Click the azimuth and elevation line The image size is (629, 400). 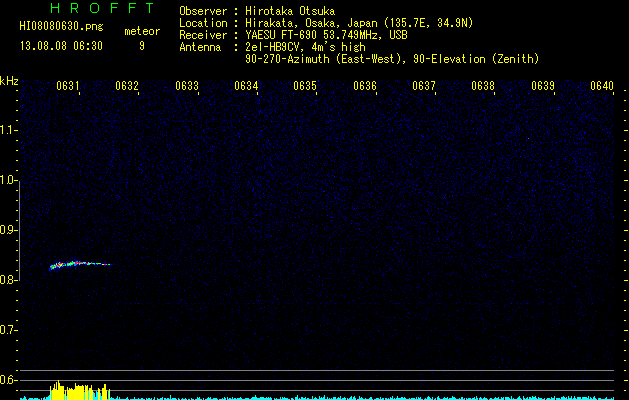(x=392, y=59)
